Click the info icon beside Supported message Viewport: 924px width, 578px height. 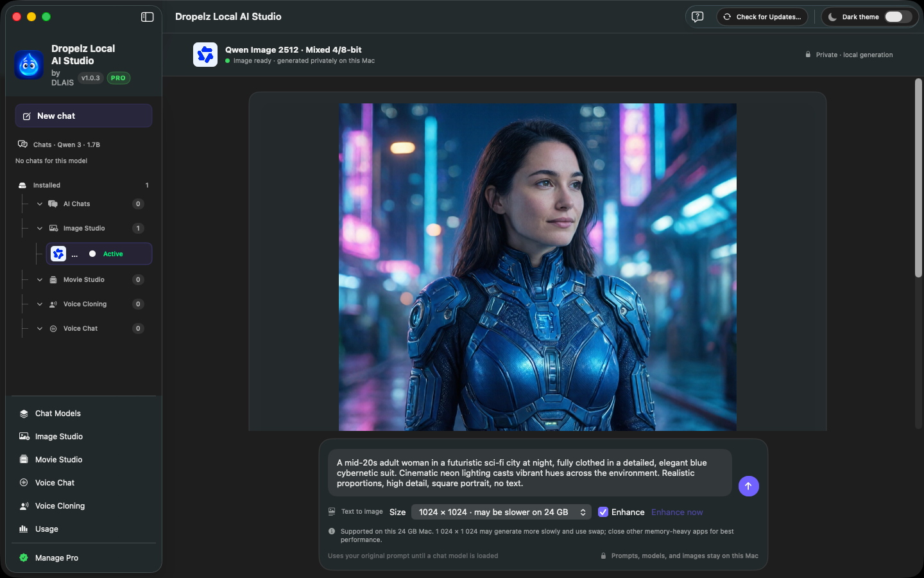(x=332, y=531)
